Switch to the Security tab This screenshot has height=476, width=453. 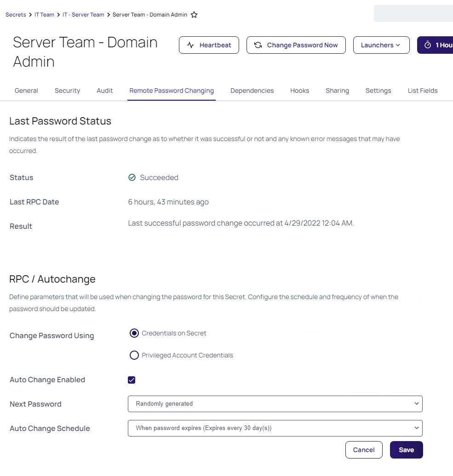pos(68,91)
